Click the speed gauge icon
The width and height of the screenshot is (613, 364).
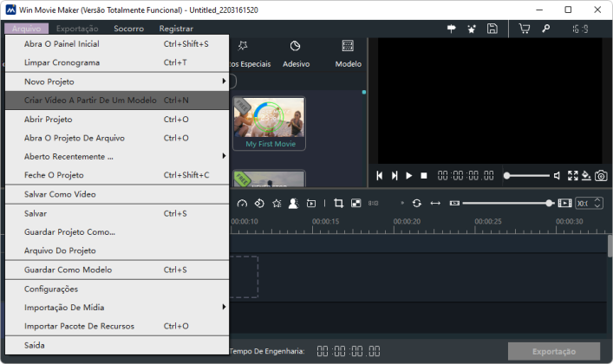pos(242,203)
